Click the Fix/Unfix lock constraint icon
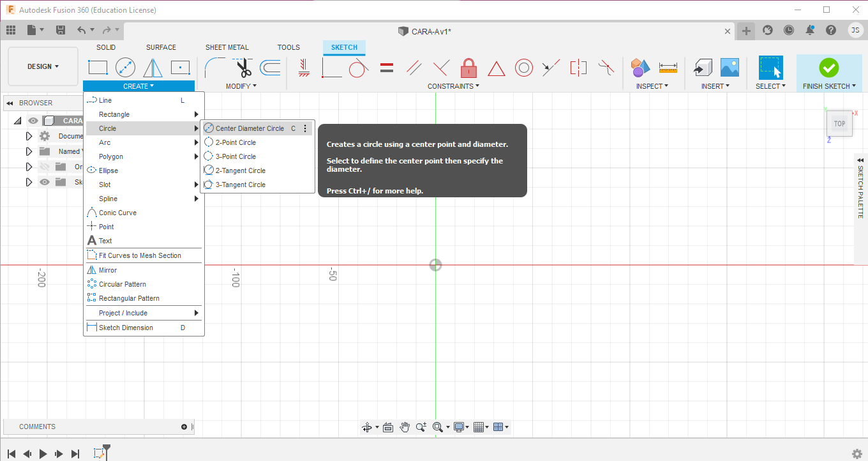Screen dimensions: 868x461 pos(469,67)
